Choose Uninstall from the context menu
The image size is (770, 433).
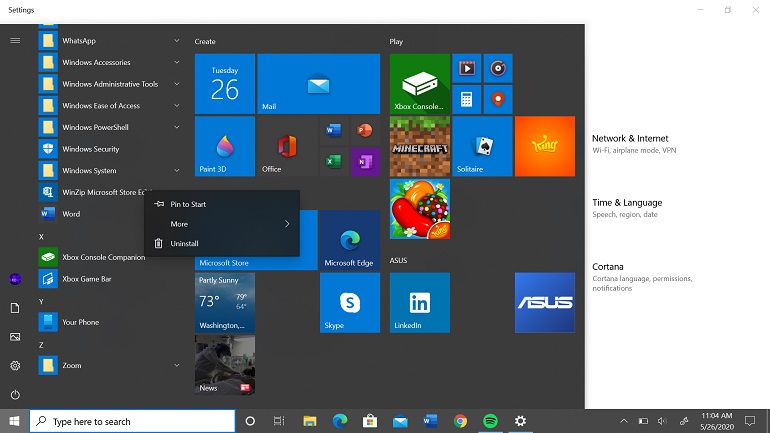[x=184, y=243]
